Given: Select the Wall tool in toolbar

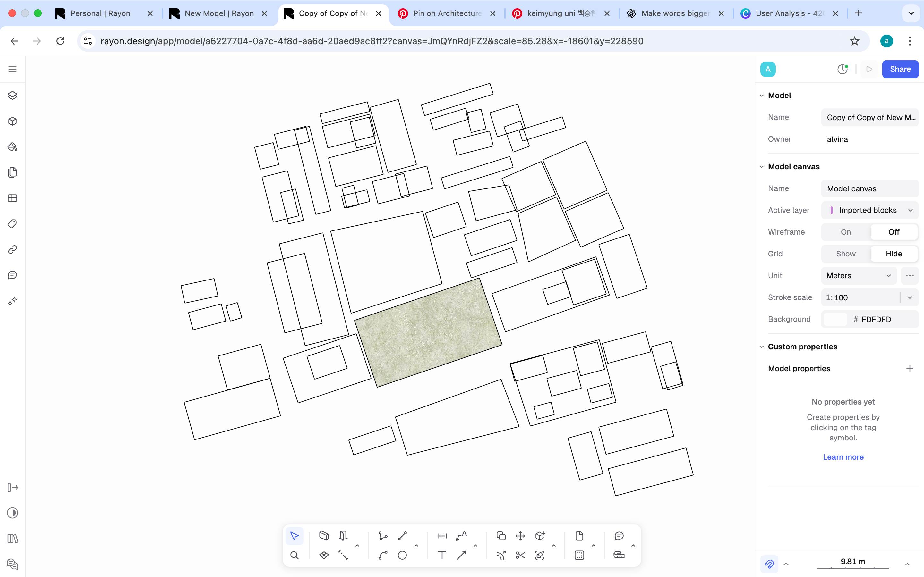Looking at the screenshot, I should pyautogui.click(x=324, y=536).
